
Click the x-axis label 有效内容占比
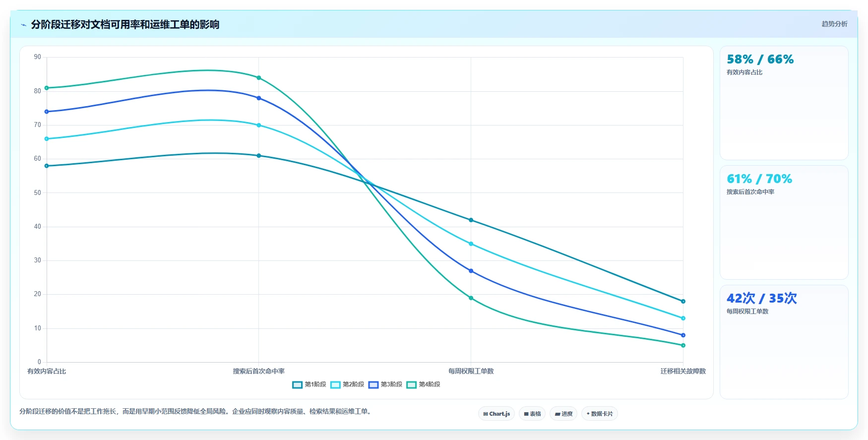click(x=47, y=371)
